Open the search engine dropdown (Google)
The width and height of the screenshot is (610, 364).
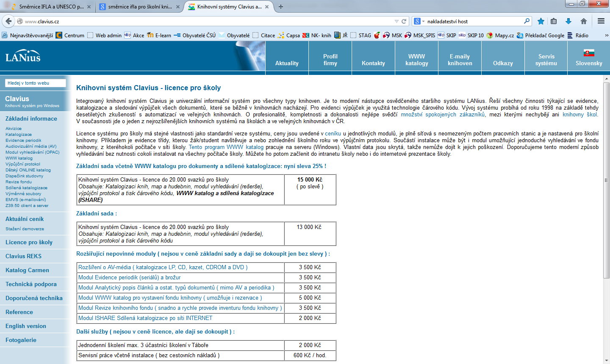click(x=419, y=21)
